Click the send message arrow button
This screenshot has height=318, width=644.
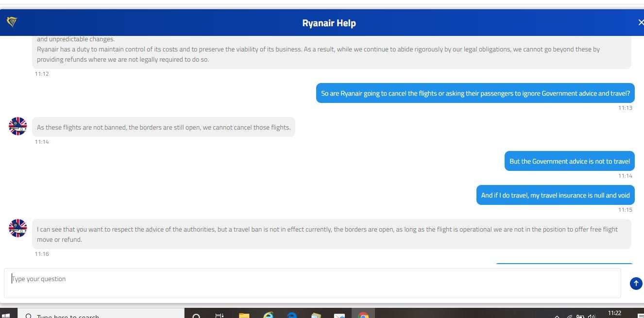click(x=636, y=284)
